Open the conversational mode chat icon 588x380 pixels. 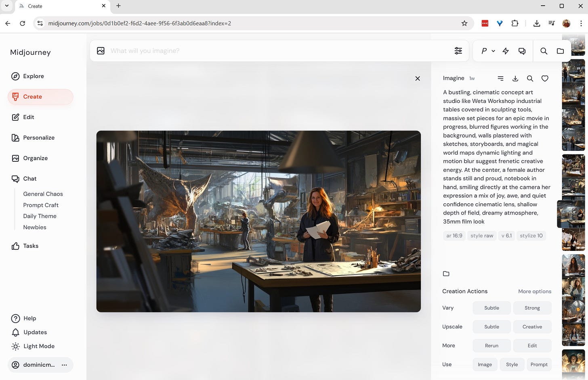pyautogui.click(x=522, y=51)
